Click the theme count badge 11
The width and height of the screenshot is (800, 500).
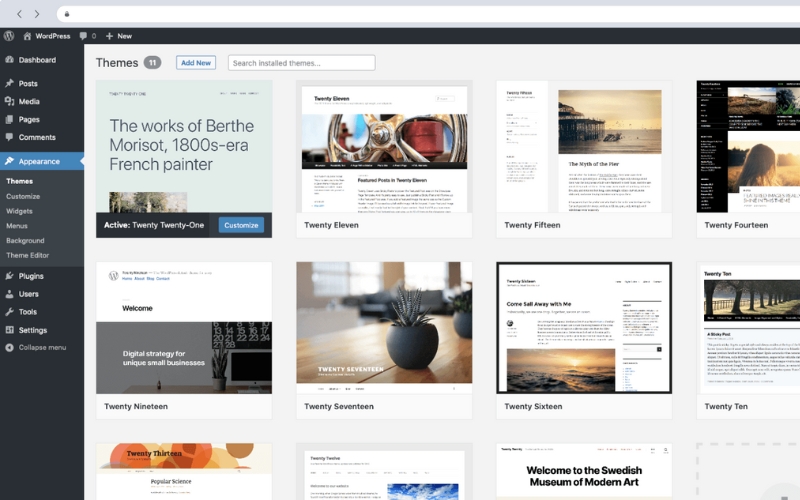coord(152,63)
